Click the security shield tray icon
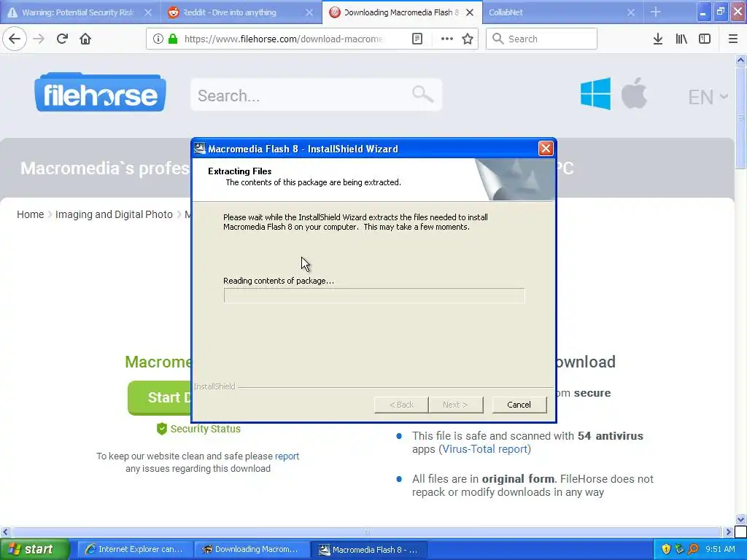Viewport: 747px width, 560px height. pyautogui.click(x=666, y=549)
